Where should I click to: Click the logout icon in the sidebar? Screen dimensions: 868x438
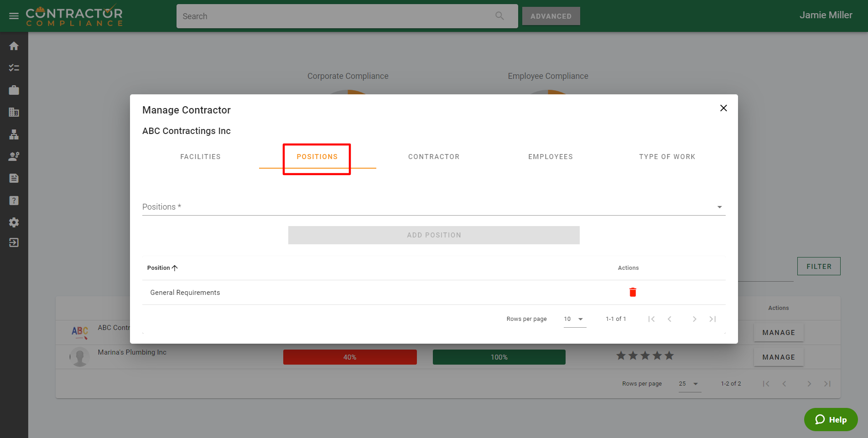tap(14, 242)
